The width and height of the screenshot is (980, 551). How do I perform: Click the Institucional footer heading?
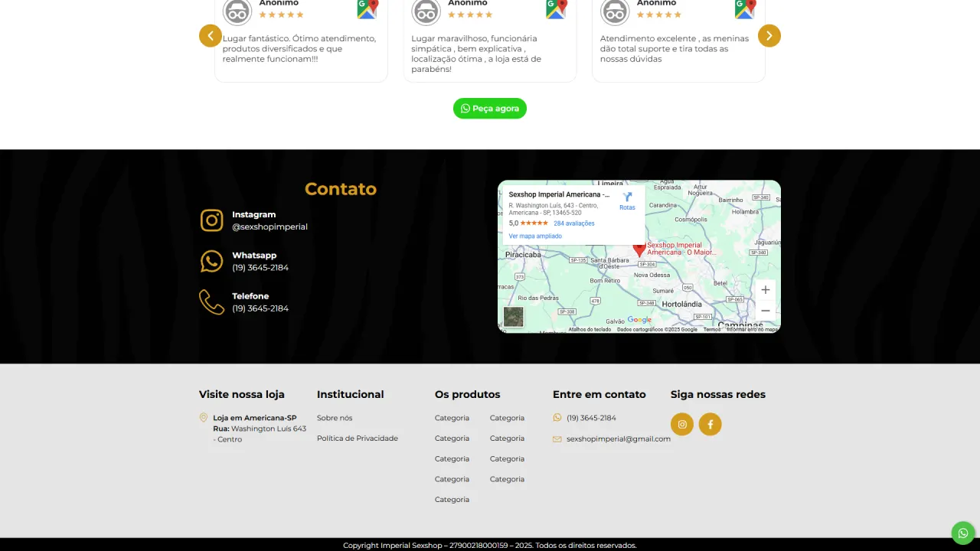(x=351, y=395)
